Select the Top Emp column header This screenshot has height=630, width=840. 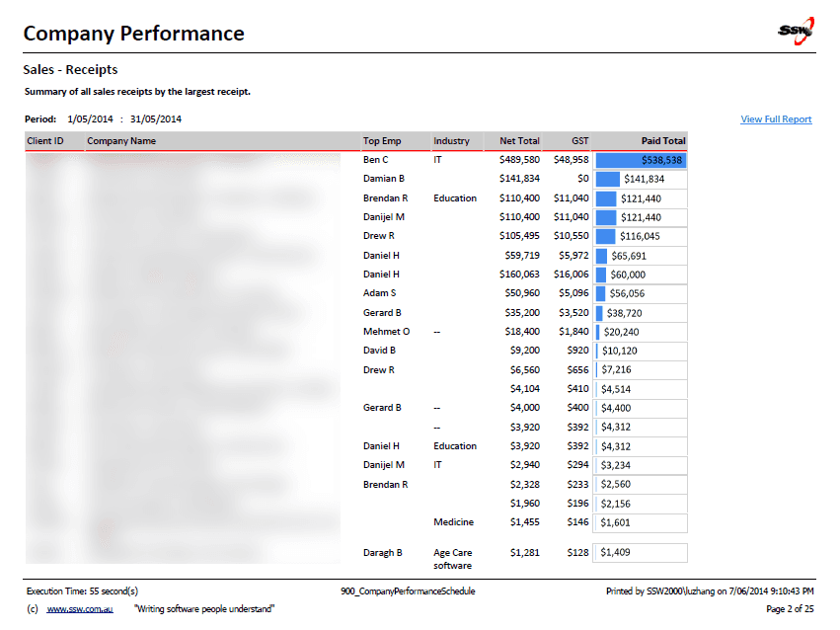point(382,141)
